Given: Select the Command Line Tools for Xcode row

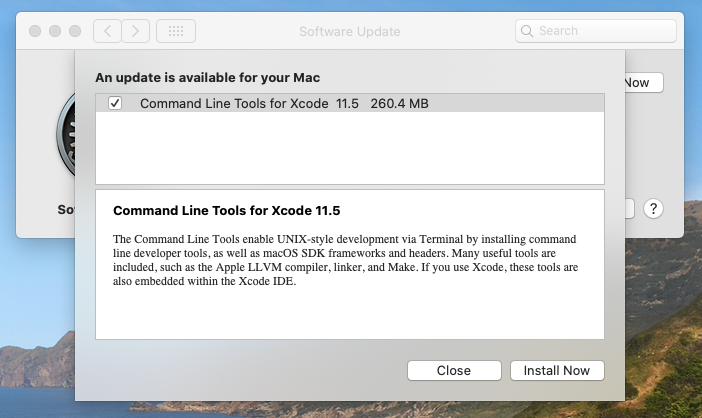Looking at the screenshot, I should [x=350, y=103].
